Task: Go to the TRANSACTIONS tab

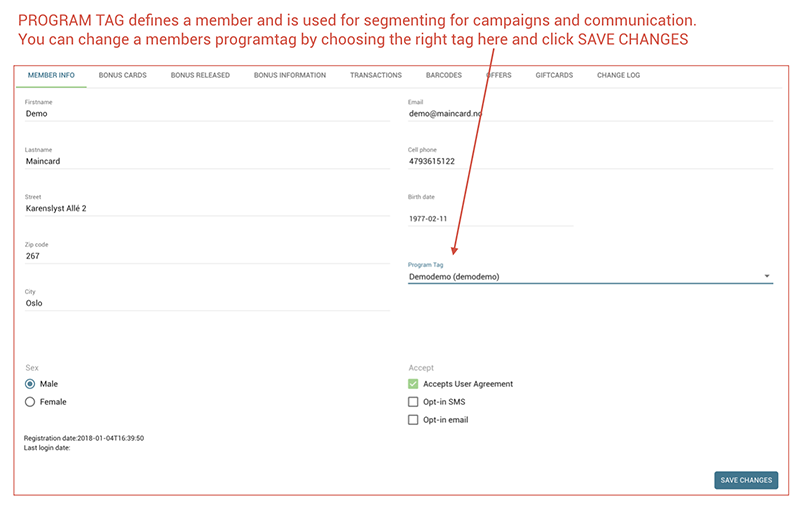Action: 376,75
